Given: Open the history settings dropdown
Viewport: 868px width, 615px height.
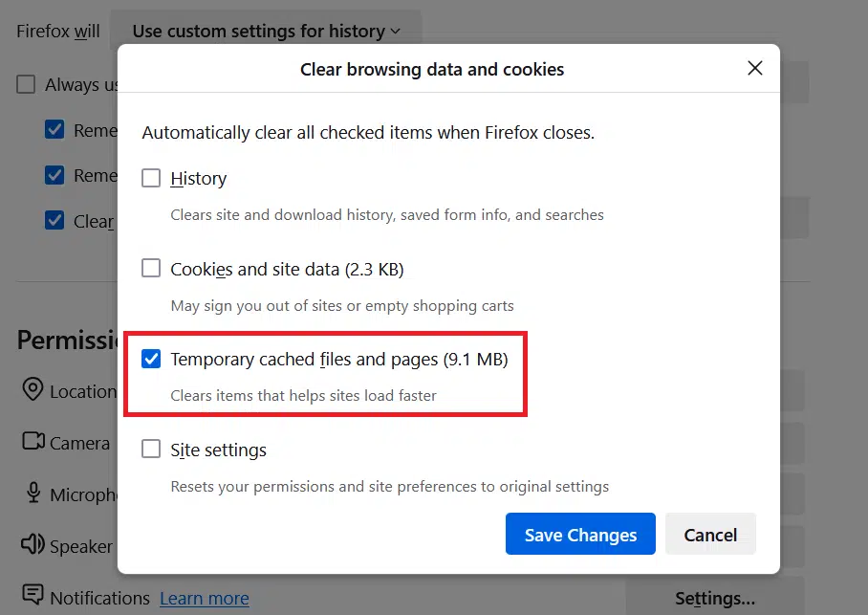Looking at the screenshot, I should [x=265, y=31].
